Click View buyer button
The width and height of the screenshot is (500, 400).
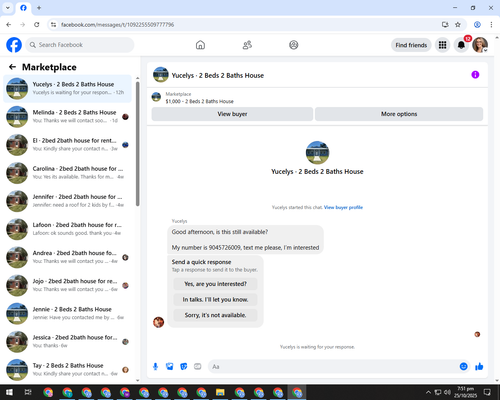click(x=232, y=114)
